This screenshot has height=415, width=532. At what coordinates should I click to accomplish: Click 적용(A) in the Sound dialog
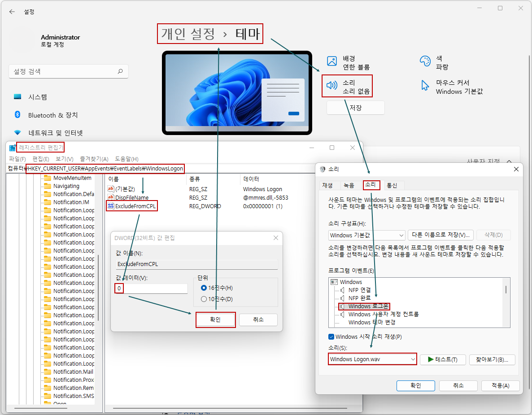[501, 385]
